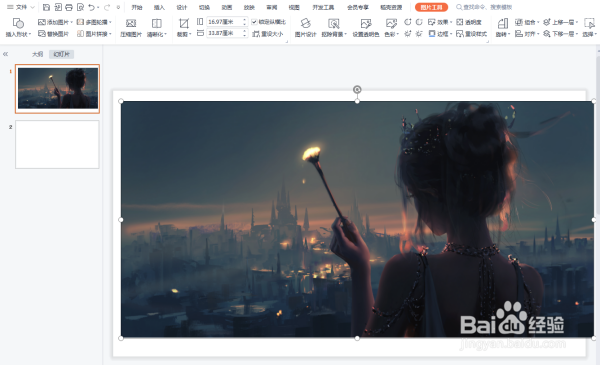Click the width field stepper arrows
This screenshot has height=365, width=600.
(245, 33)
